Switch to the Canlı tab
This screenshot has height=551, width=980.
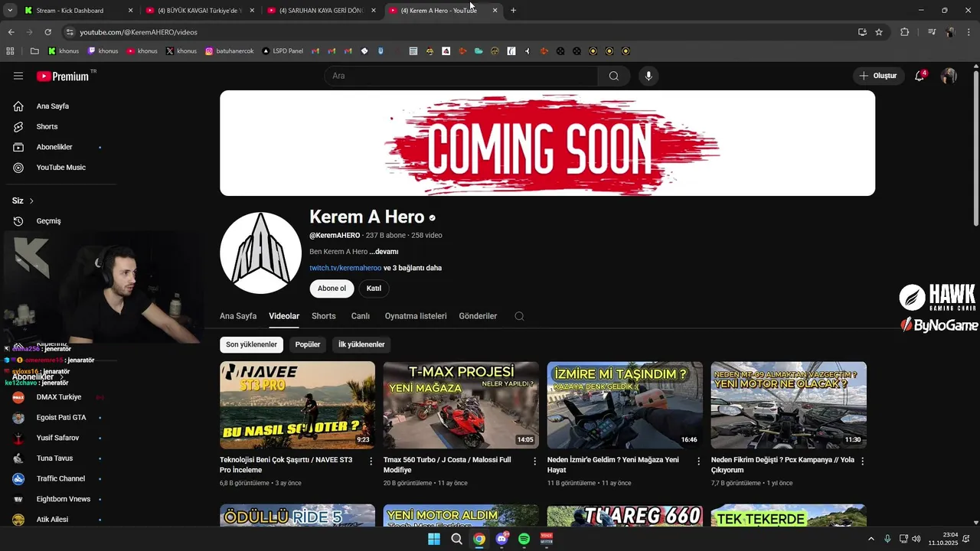point(361,316)
